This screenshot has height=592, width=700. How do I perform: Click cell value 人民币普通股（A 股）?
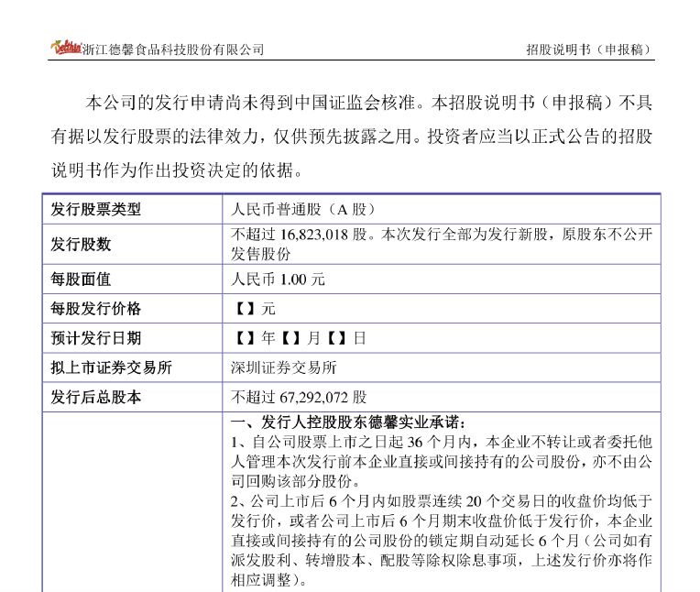(303, 209)
